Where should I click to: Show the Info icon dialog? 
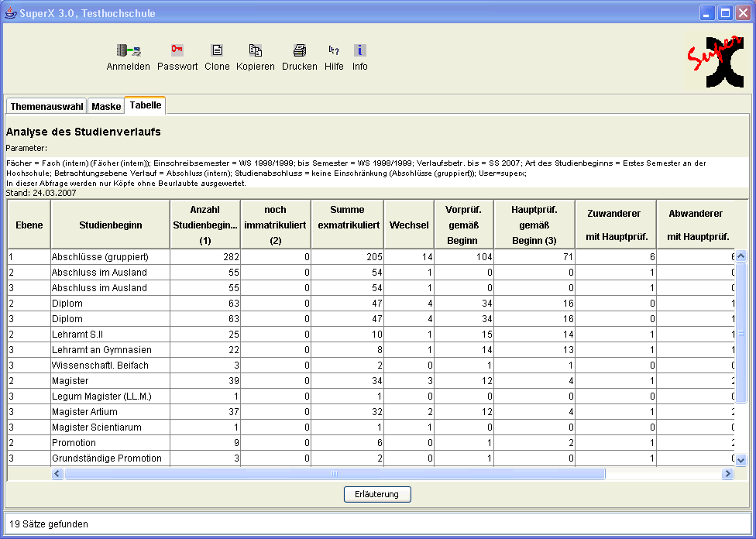pyautogui.click(x=359, y=51)
